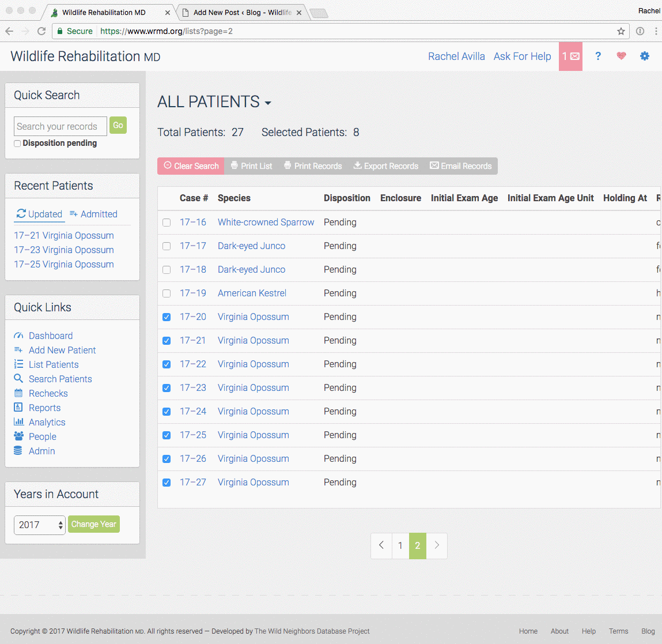Click the Clear Search button

coord(191,166)
